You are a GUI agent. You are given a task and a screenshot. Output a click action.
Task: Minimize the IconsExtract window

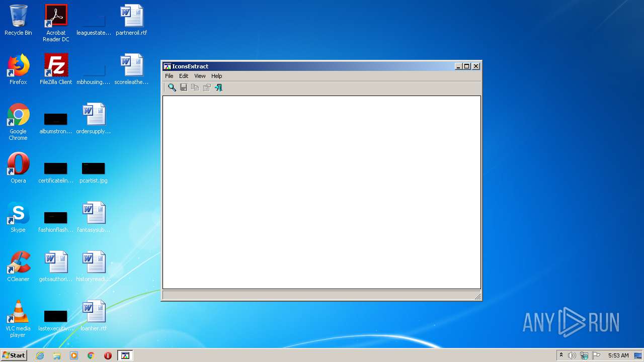point(458,66)
